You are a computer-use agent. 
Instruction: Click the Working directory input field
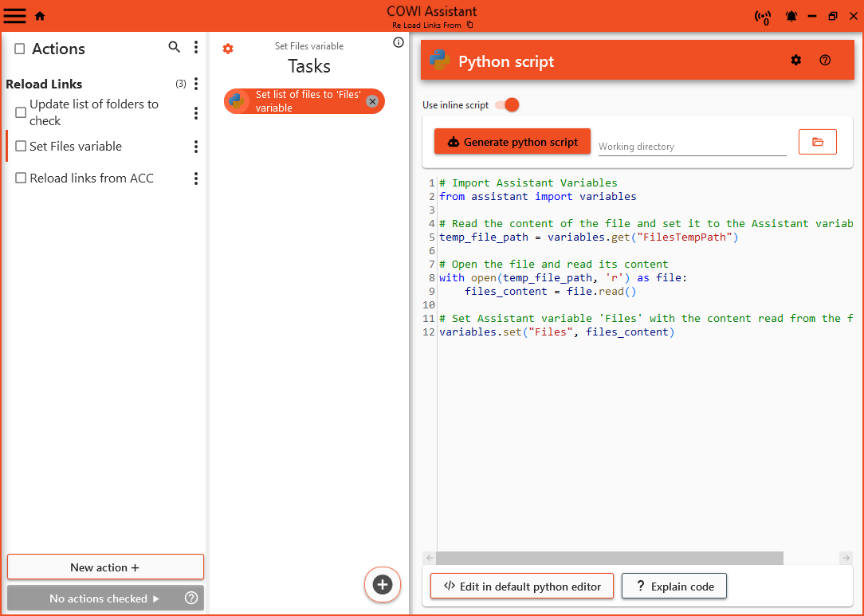click(691, 147)
